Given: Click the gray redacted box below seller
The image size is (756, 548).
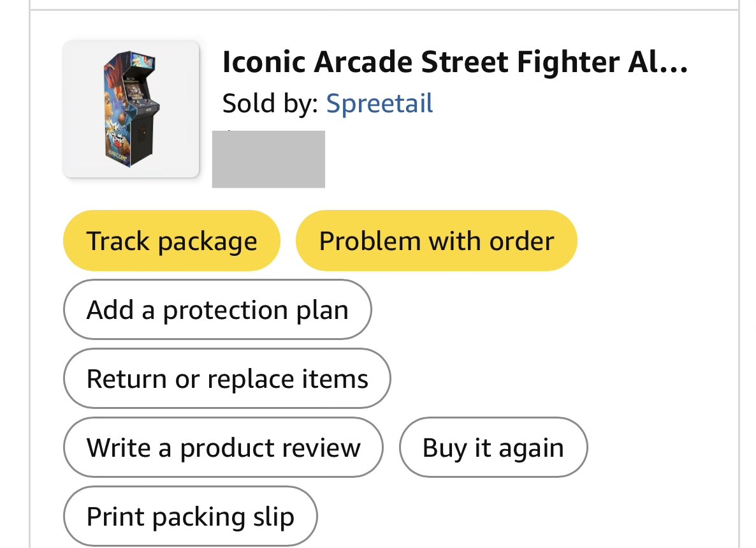Looking at the screenshot, I should click(268, 159).
